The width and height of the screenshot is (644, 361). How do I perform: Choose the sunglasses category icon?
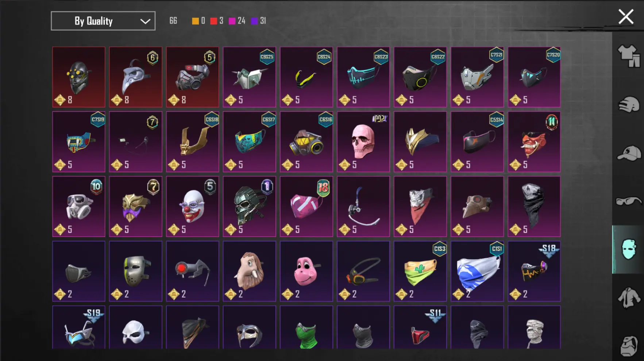629,201
